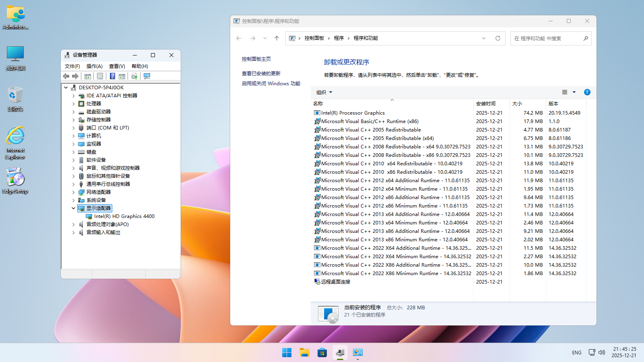Open the view options dropdown arrow
Viewport: 644px width, 362px height.
(574, 92)
